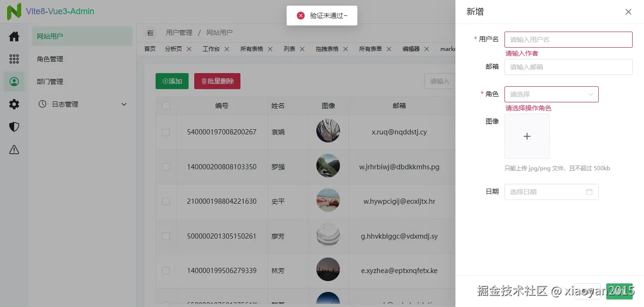The image size is (644, 307).
Task: Expand the 日志管理 submenu
Action: click(x=83, y=104)
